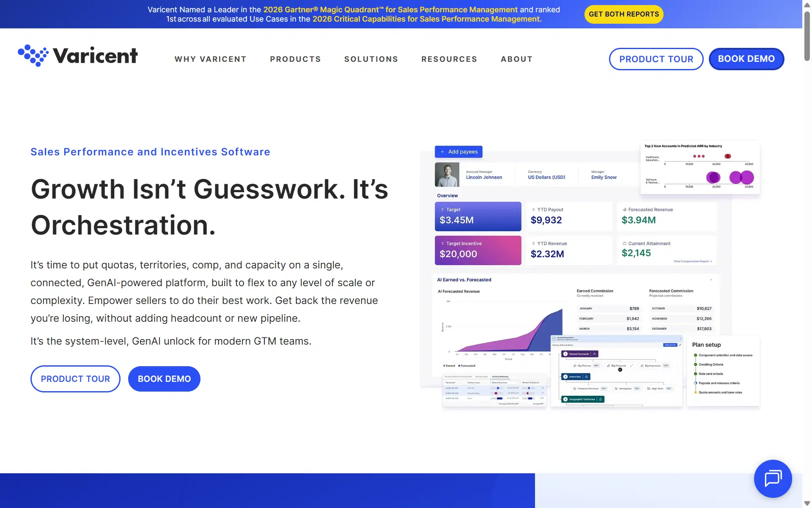Screen dimensions: 812x508
Task: Open the 2026 Gartner Magic Quadrant link
Action: tap(390, 10)
